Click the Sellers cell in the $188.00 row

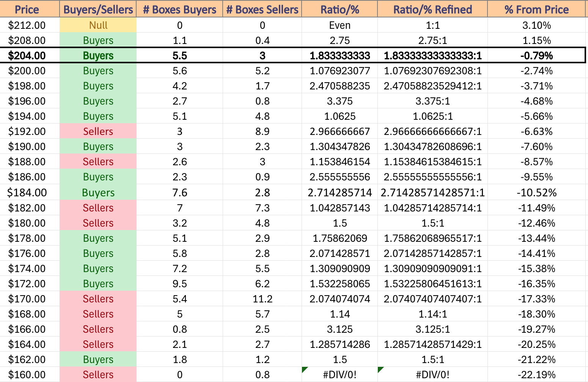(98, 161)
